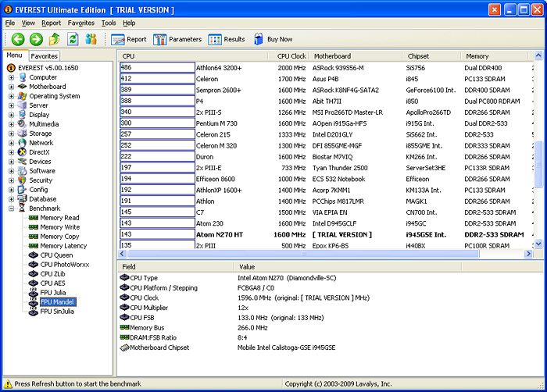The width and height of the screenshot is (547, 392).
Task: Expand the Computer tree node
Action: click(11, 77)
